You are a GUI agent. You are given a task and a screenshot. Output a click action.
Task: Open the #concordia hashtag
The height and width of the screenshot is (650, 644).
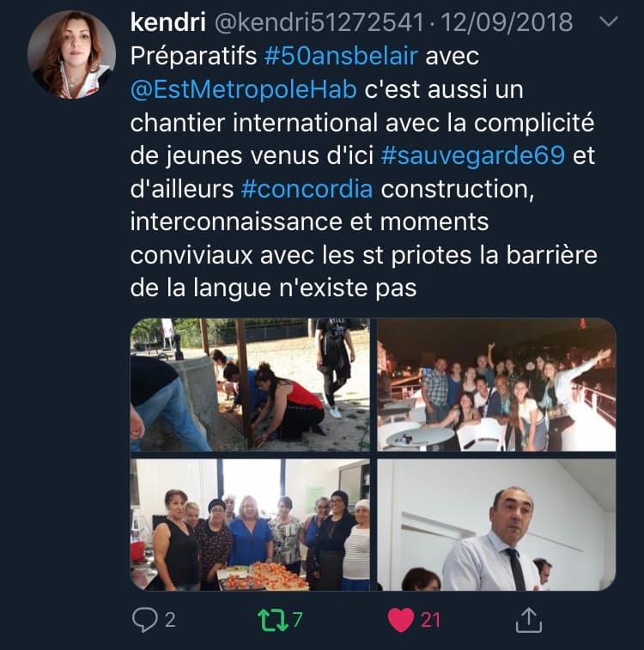[x=307, y=189]
